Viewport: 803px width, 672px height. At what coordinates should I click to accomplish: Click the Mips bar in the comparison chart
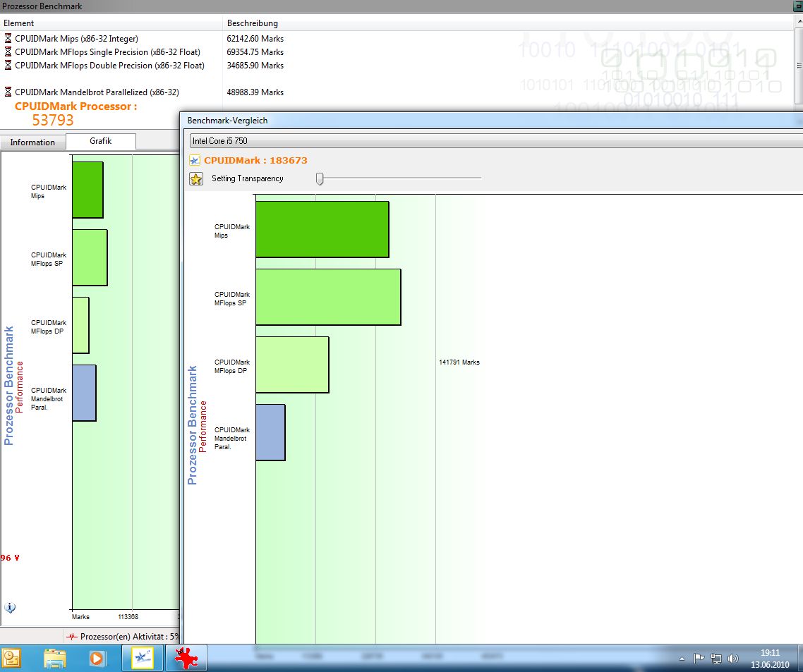click(322, 229)
